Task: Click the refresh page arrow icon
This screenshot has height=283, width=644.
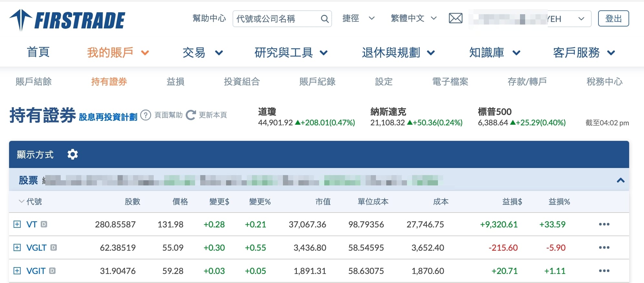Action: (x=191, y=115)
